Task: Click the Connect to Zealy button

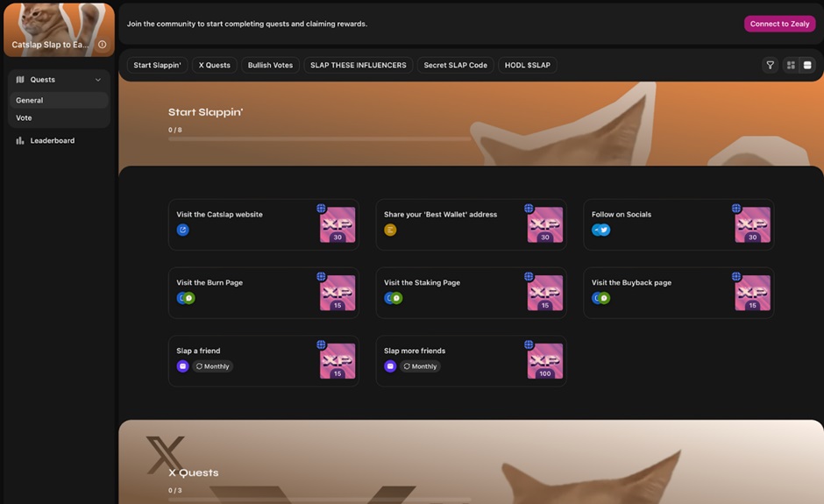Action: coord(779,24)
